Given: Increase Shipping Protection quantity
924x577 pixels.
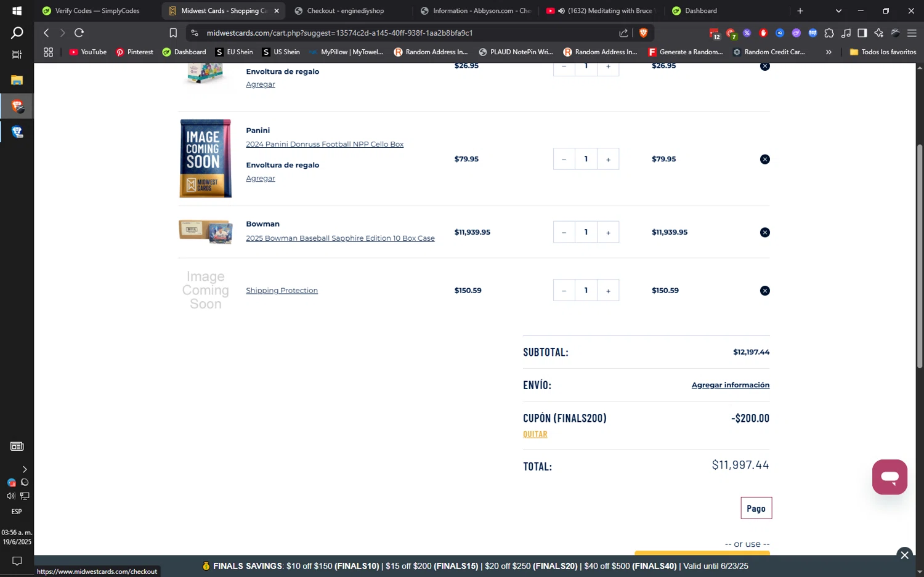Looking at the screenshot, I should pyautogui.click(x=608, y=291).
